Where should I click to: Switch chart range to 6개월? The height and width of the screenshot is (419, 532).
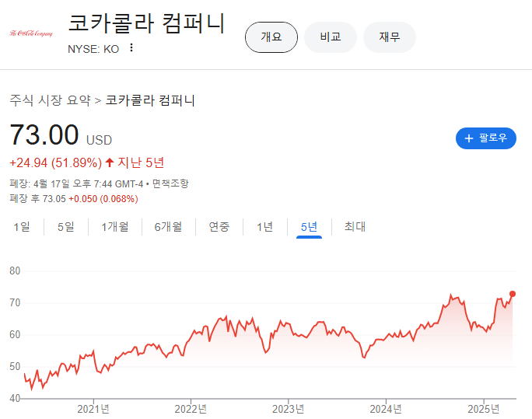pos(168,227)
